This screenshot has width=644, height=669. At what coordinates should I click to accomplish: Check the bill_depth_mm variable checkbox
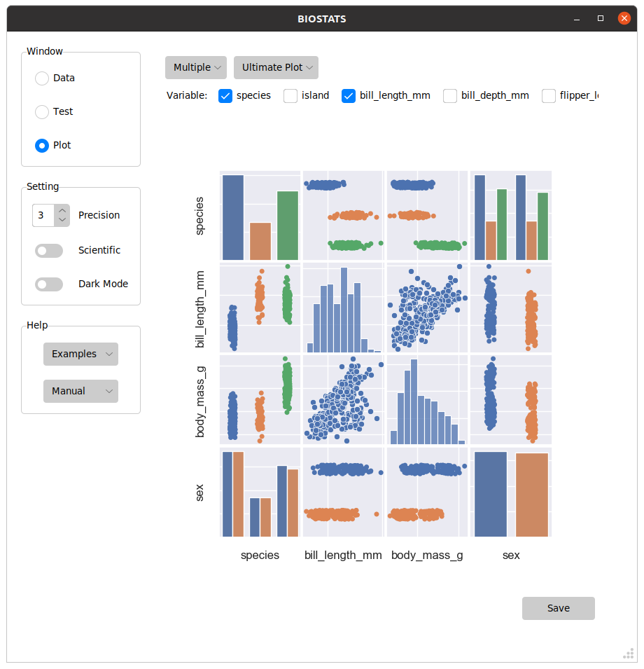click(450, 96)
